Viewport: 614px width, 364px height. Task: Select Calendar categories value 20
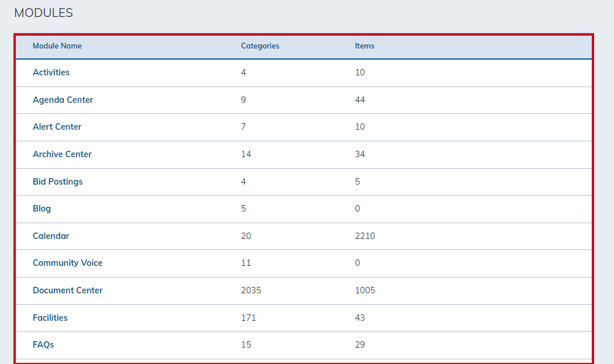[246, 236]
